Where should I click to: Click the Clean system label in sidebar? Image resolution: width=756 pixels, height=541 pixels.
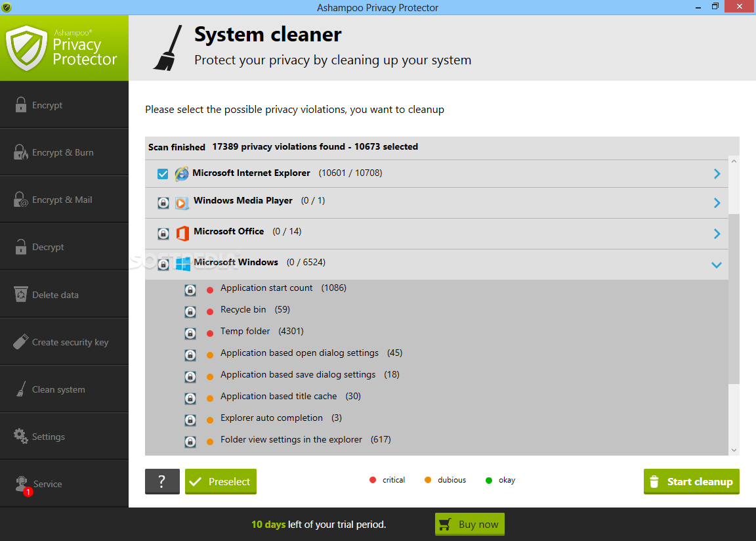58,389
